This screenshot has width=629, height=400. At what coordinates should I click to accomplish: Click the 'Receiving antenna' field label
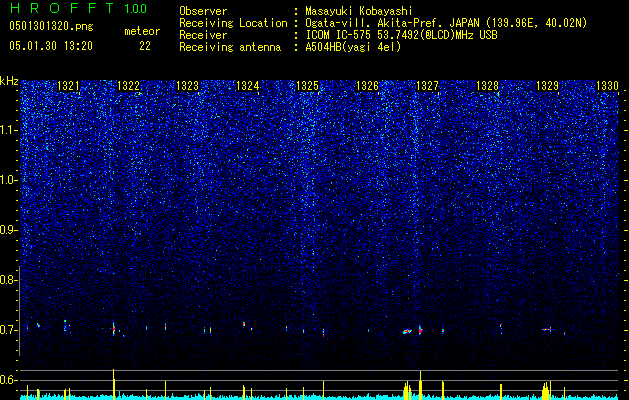click(x=230, y=47)
